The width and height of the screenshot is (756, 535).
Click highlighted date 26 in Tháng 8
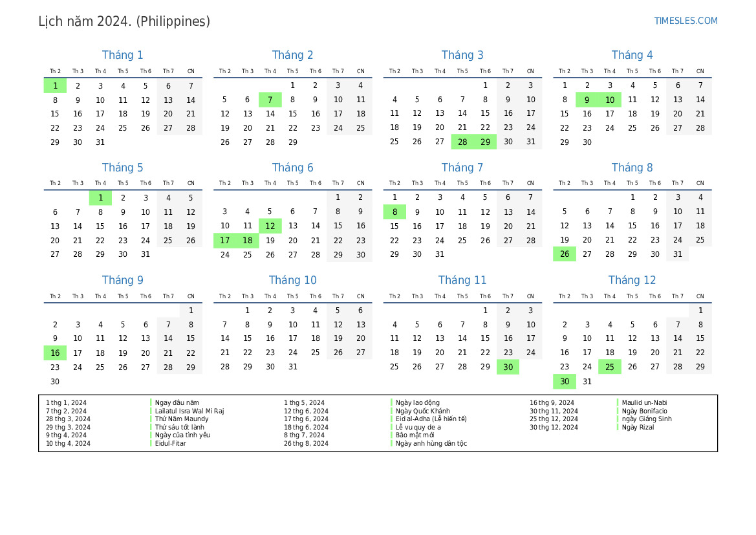(x=565, y=254)
